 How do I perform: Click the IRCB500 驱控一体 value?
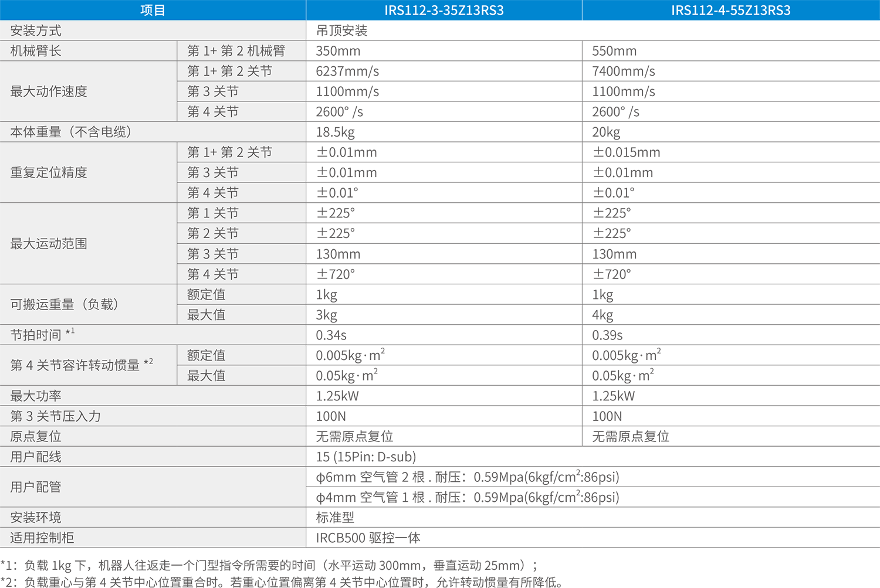[x=368, y=538]
